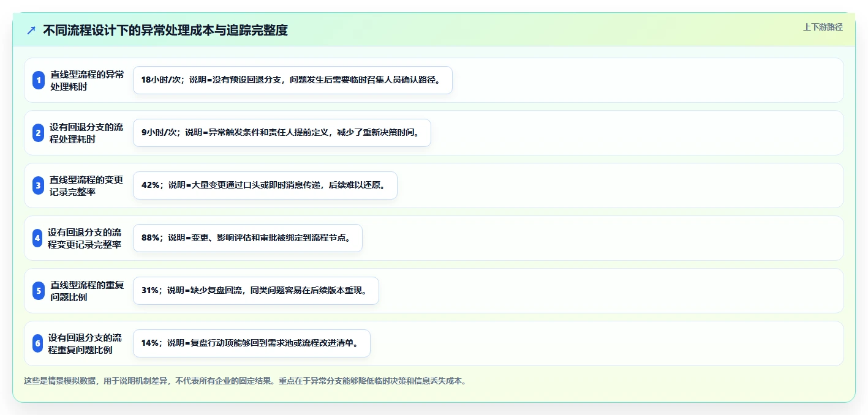Click the number 4 badge
The image size is (868, 415).
coord(37,238)
